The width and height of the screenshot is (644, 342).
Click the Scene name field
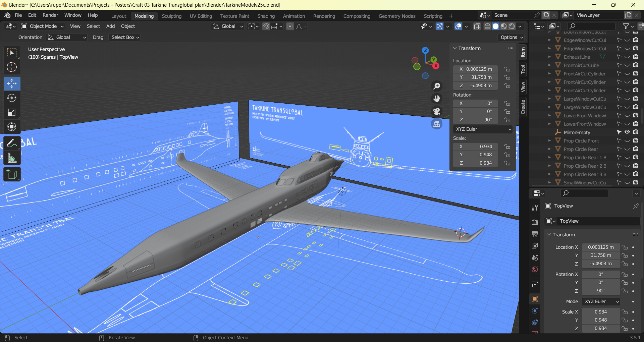click(x=513, y=15)
